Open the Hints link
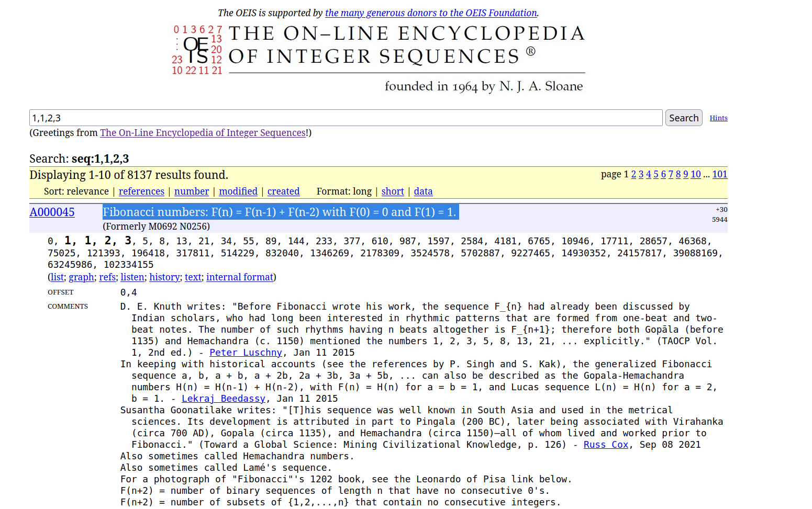This screenshot has width=812, height=509. [x=718, y=118]
